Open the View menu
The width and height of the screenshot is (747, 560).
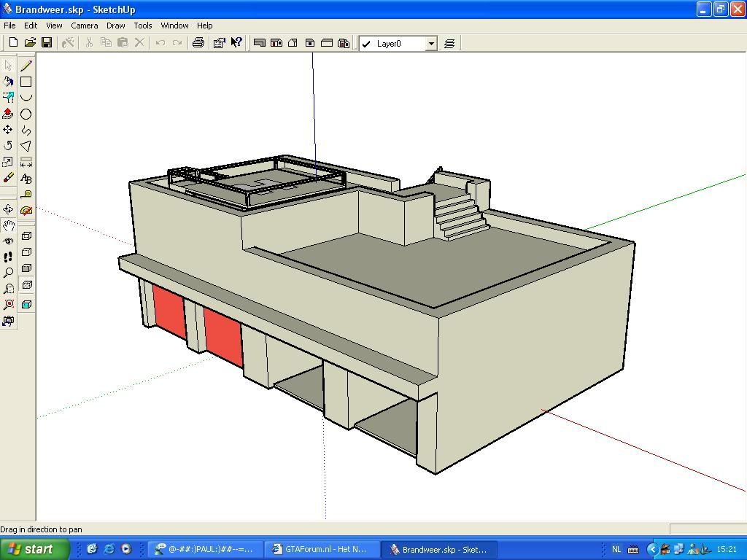point(54,26)
